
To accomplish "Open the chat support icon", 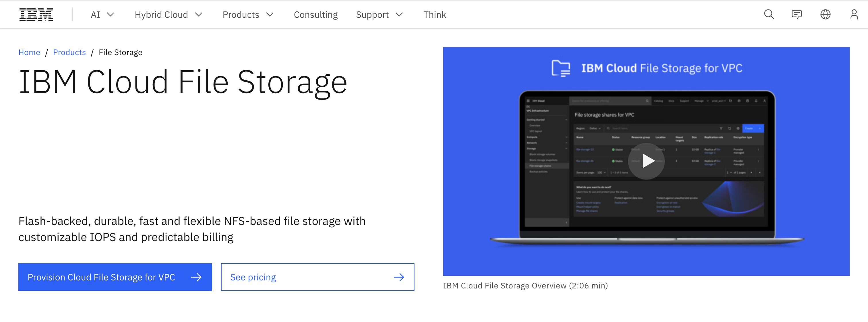I will [797, 14].
